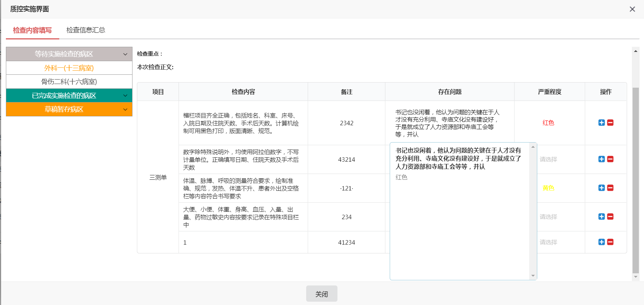Open the 红色 severity dropdown in the first row

coord(548,123)
